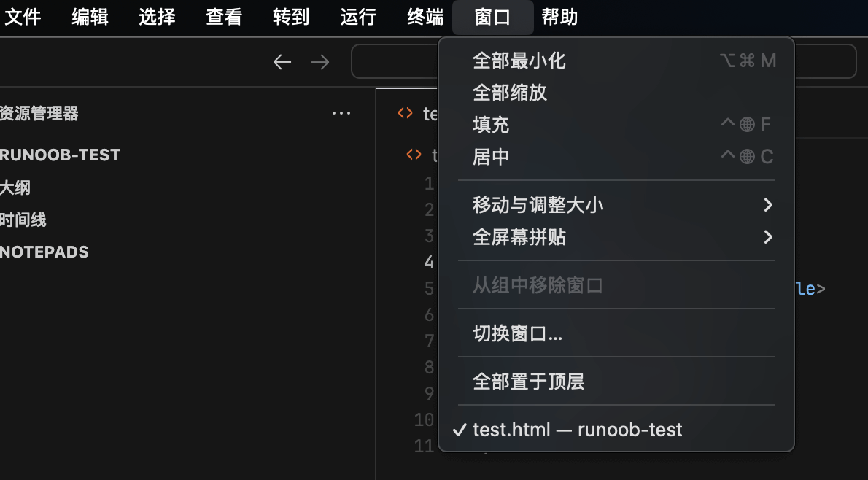
Task: Expand the 大纲 outline section
Action: click(15, 187)
